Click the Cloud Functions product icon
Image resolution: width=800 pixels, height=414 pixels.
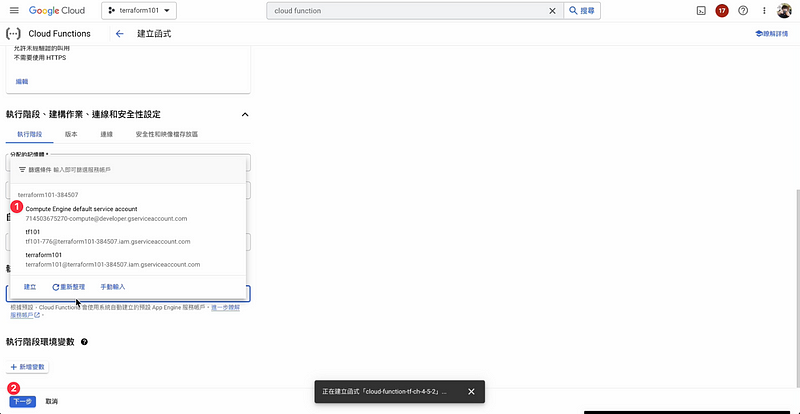(x=13, y=34)
